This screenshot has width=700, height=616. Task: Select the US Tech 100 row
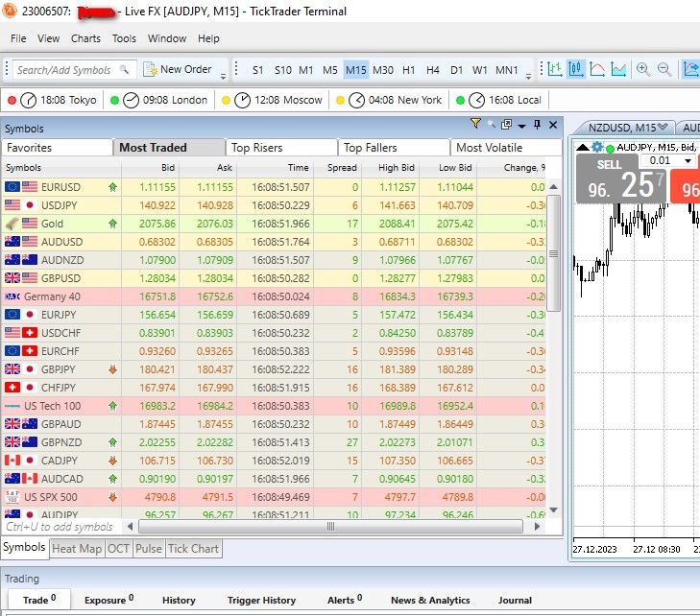tap(274, 406)
